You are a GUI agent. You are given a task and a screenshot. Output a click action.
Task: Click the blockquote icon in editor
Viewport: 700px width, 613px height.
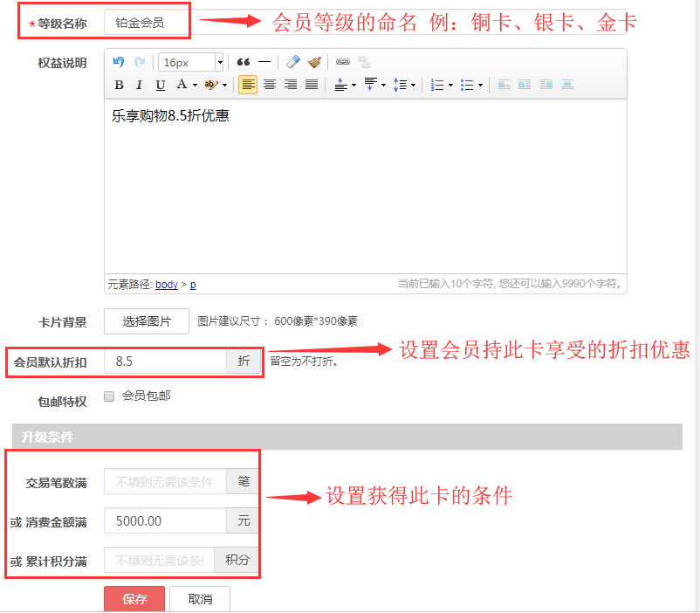244,62
